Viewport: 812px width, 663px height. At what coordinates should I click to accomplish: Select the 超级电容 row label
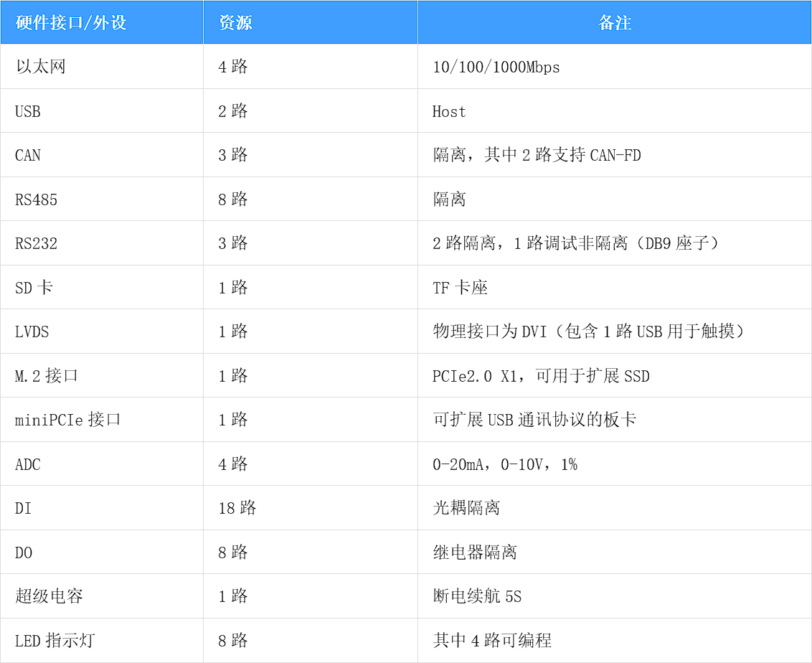(49, 596)
